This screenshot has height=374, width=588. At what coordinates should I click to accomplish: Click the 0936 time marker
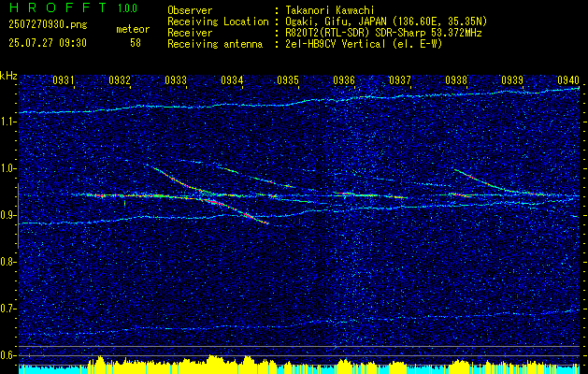(x=344, y=79)
